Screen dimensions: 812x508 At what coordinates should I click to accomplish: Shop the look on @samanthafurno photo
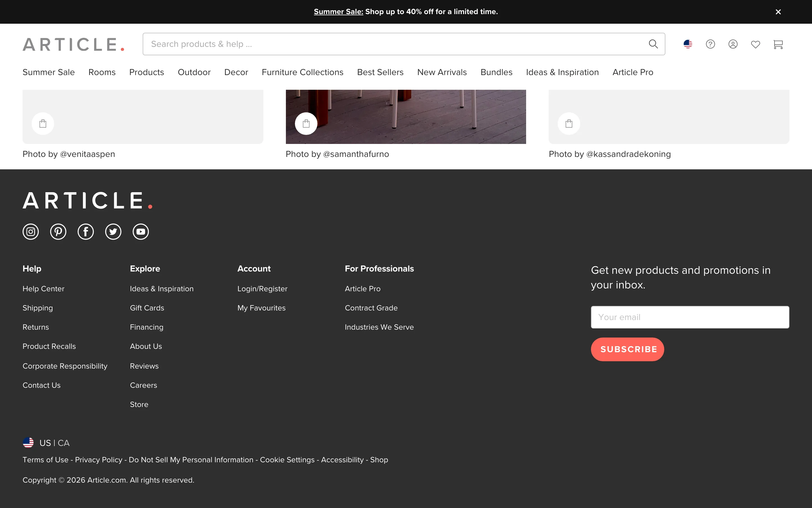(306, 124)
